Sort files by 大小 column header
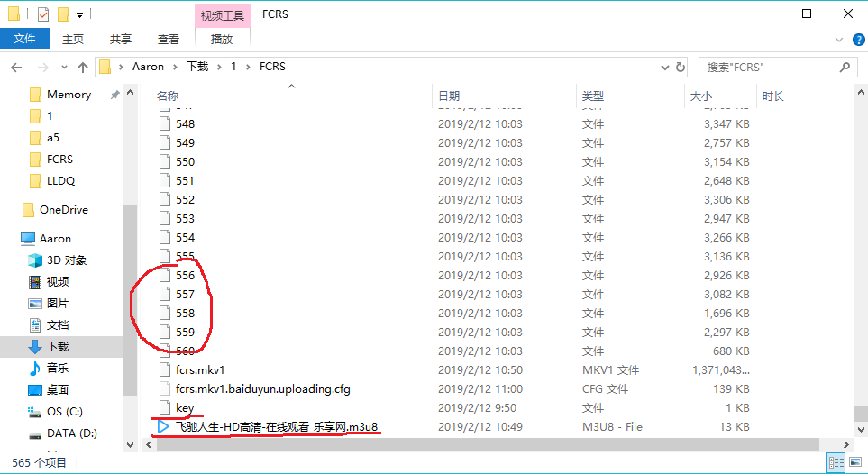Screen dimensions: 868x474 [700, 96]
